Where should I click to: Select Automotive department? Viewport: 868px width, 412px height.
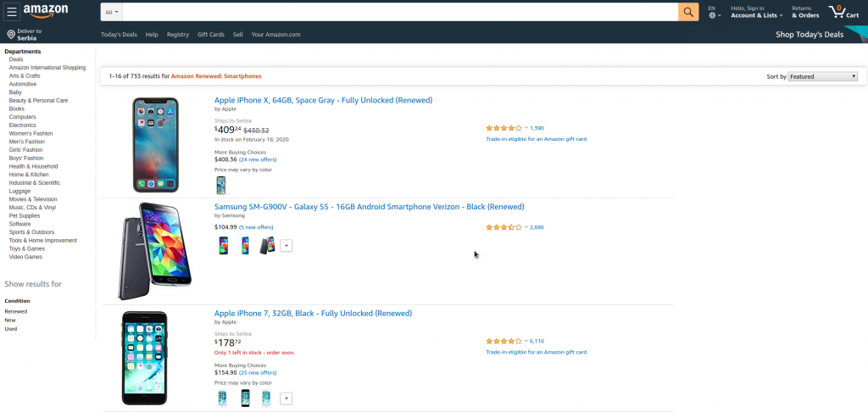click(x=23, y=84)
